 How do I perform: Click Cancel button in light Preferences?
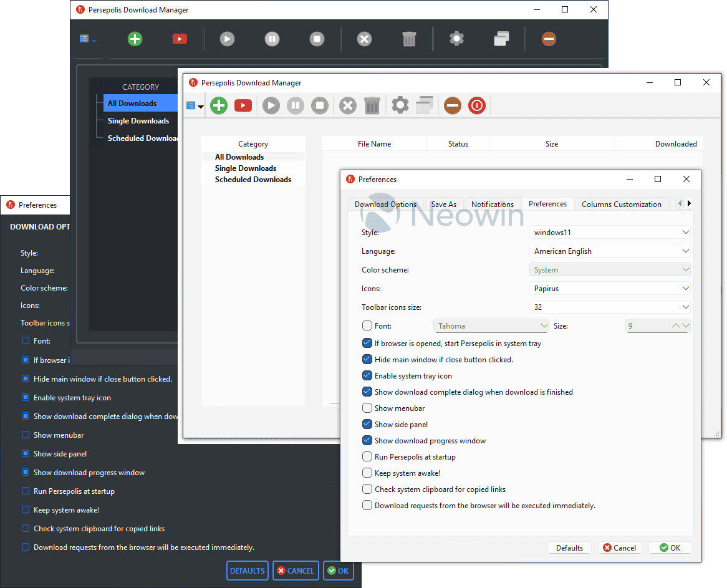coord(620,547)
